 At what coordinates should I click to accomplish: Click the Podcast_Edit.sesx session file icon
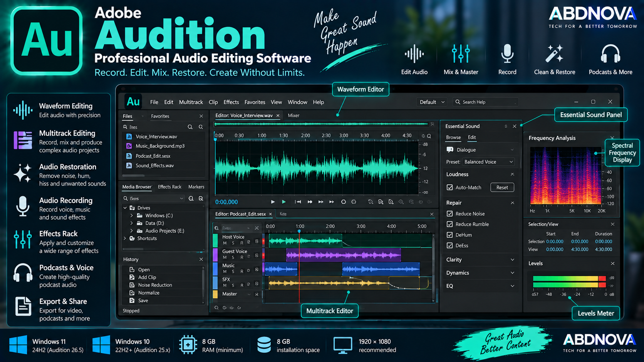(x=129, y=156)
